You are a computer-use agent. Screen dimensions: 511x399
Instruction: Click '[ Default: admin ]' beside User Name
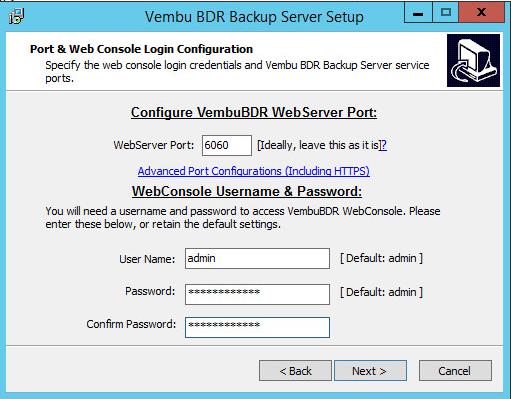click(x=381, y=258)
